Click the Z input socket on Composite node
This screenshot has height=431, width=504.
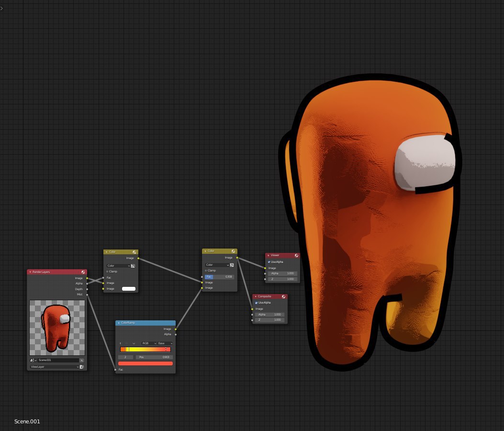tap(252, 320)
